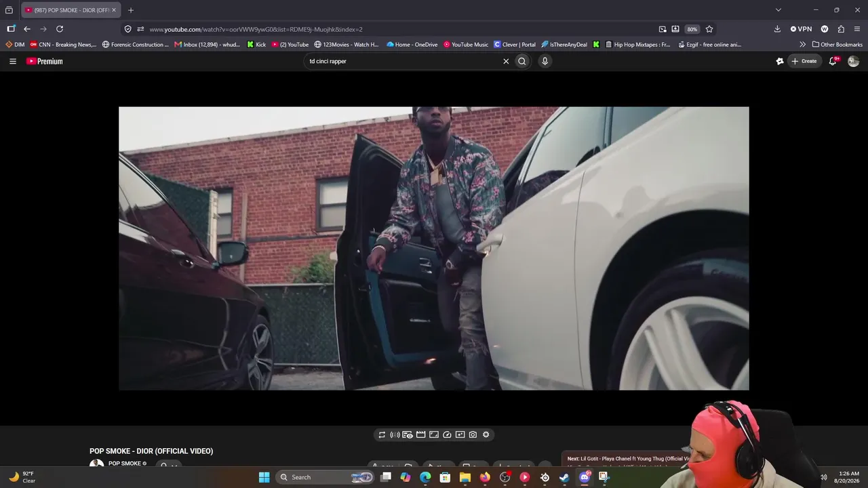Open the Forensic Construction bookmark

click(x=136, y=45)
